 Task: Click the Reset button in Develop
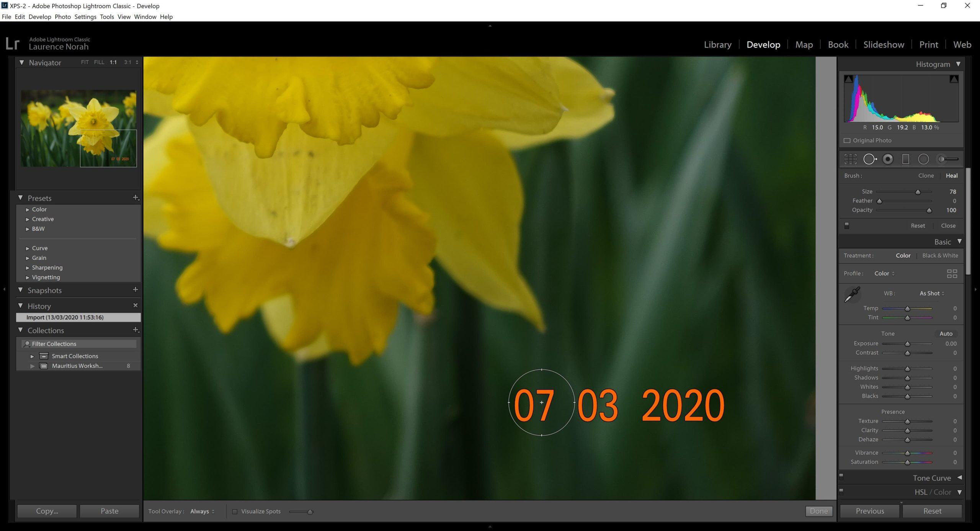coord(929,511)
